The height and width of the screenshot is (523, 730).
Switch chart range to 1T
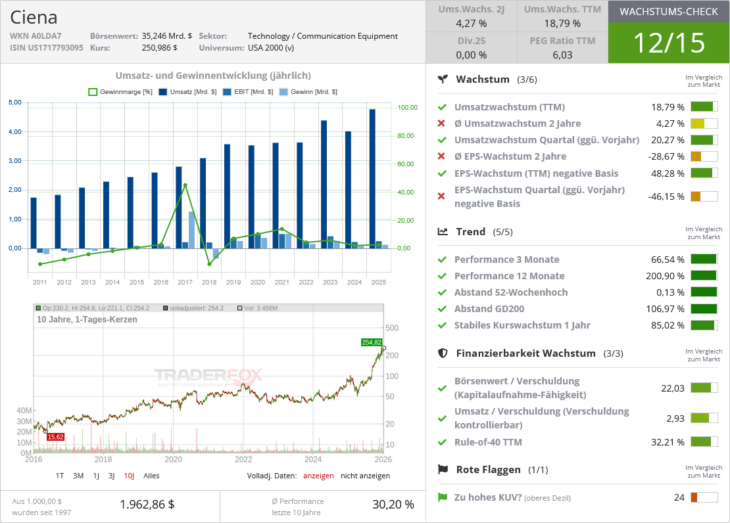[60, 475]
